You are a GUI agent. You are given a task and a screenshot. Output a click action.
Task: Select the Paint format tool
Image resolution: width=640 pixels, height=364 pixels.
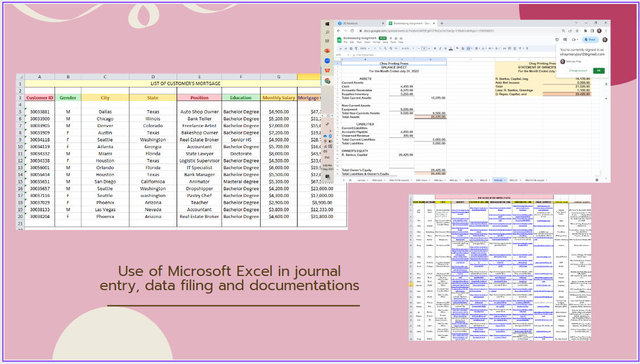click(x=356, y=48)
